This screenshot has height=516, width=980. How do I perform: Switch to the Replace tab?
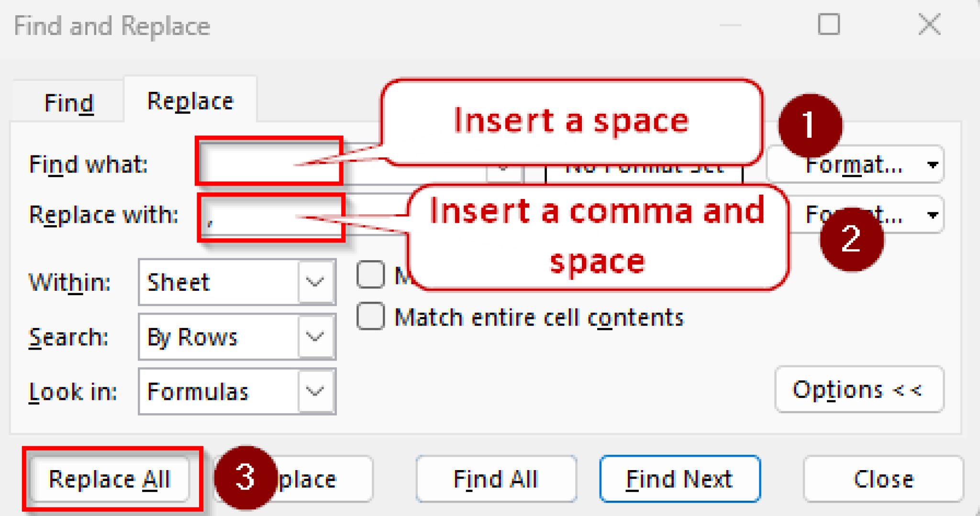(x=189, y=100)
